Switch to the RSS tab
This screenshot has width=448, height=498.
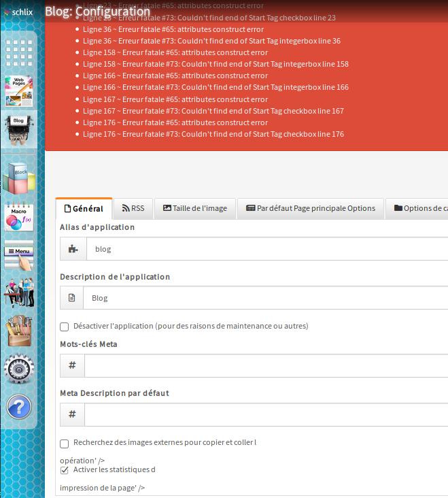click(133, 209)
